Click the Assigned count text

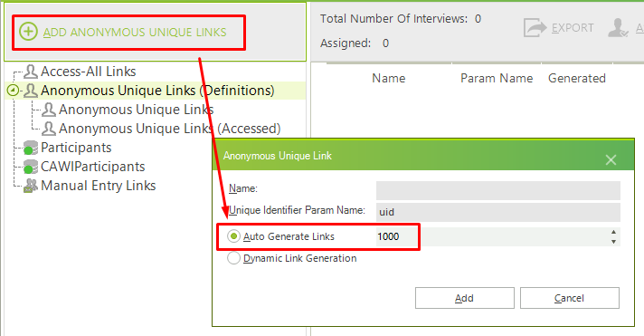[355, 43]
